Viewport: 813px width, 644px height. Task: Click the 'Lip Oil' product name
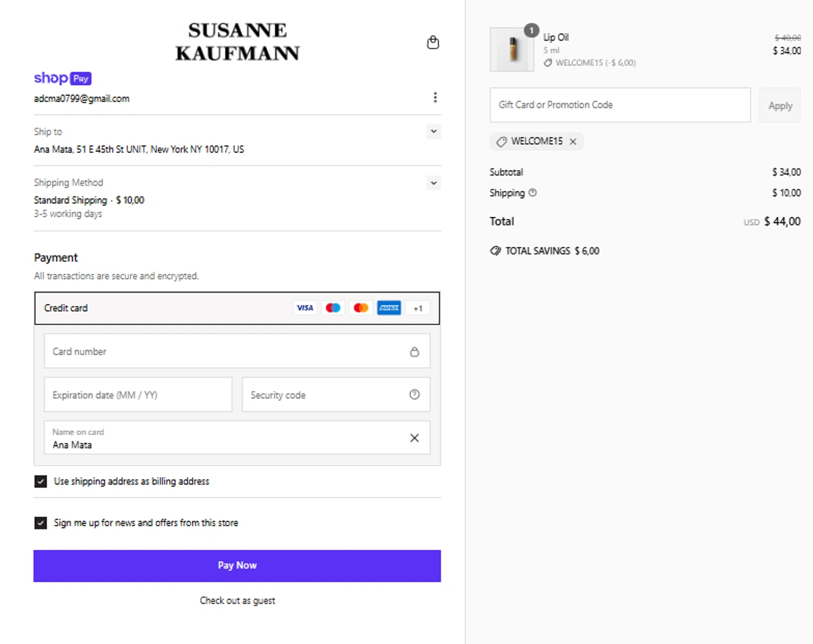556,37
